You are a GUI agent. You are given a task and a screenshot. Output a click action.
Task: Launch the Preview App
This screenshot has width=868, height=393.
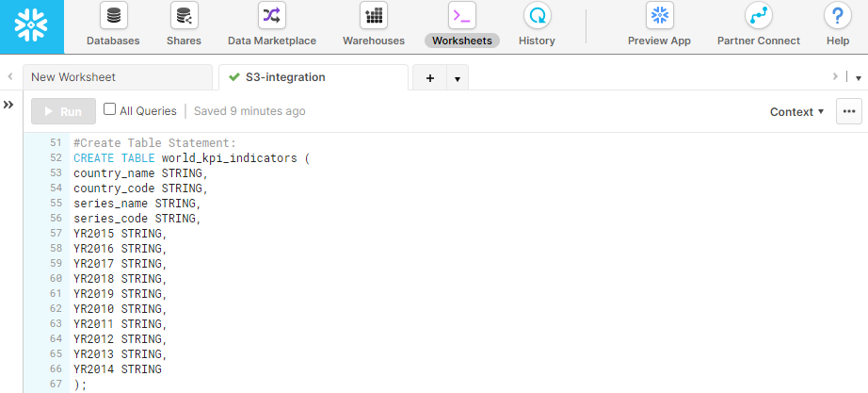(x=659, y=26)
